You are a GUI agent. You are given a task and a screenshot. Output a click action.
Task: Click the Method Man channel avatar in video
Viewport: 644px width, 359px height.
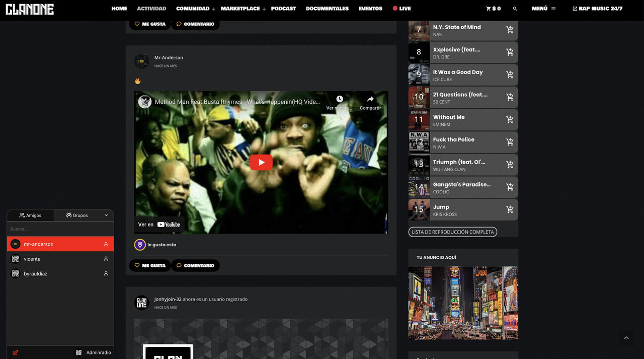pyautogui.click(x=145, y=102)
